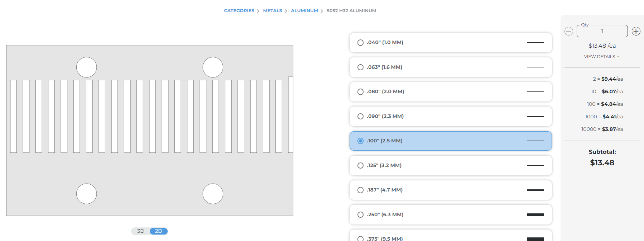Select .187" (4.7 MM) thickness
644x241 pixels.
(360, 190)
